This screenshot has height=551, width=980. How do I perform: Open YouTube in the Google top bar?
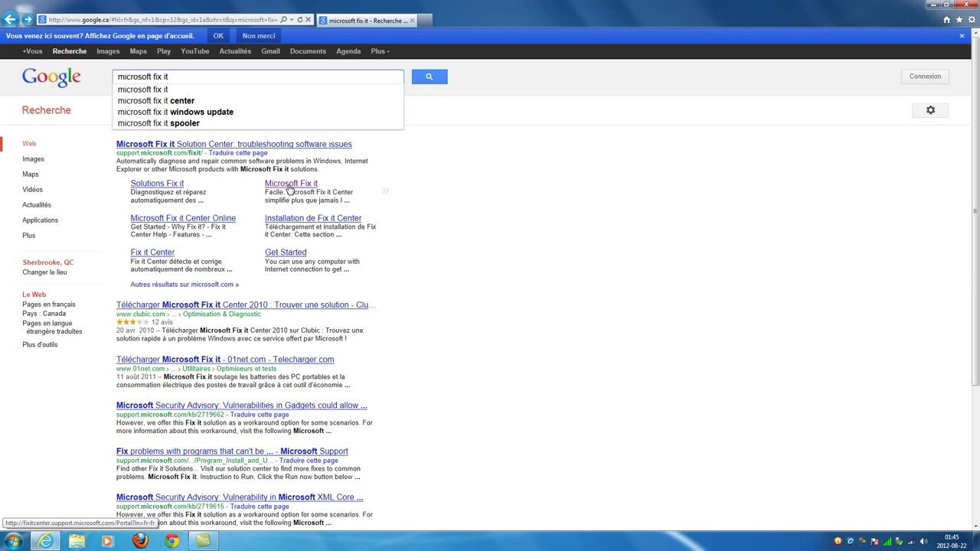195,51
